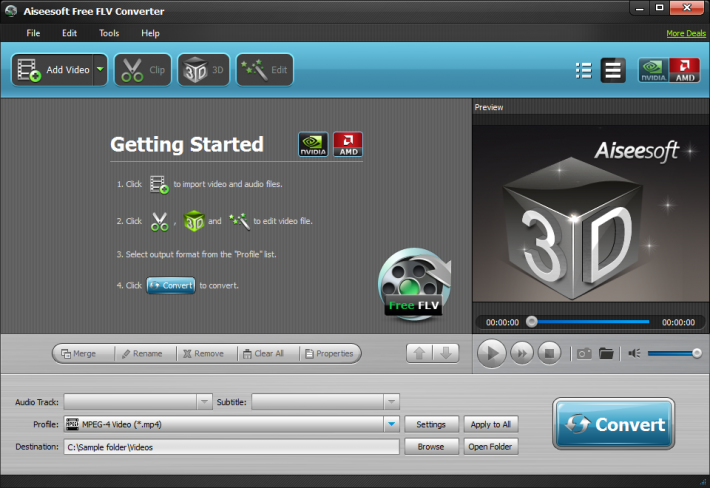Image resolution: width=710 pixels, height=488 pixels.
Task: Click the Destination path field
Action: click(231, 447)
